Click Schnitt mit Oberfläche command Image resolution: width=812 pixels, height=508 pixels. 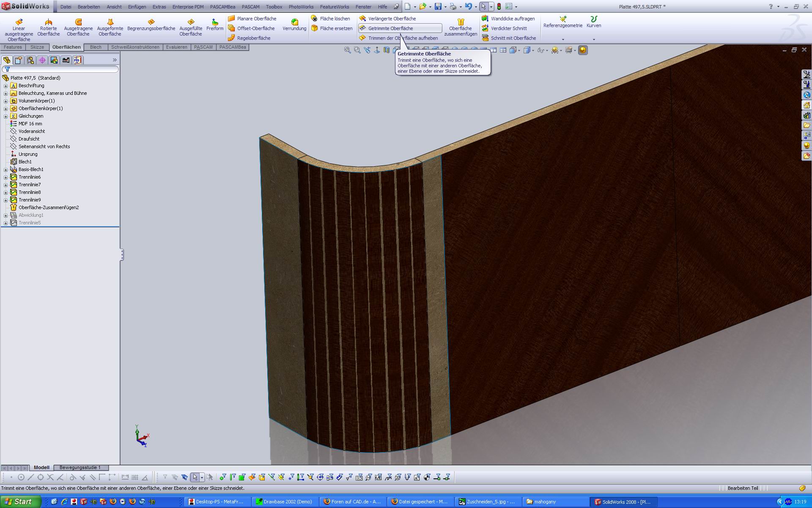point(509,38)
